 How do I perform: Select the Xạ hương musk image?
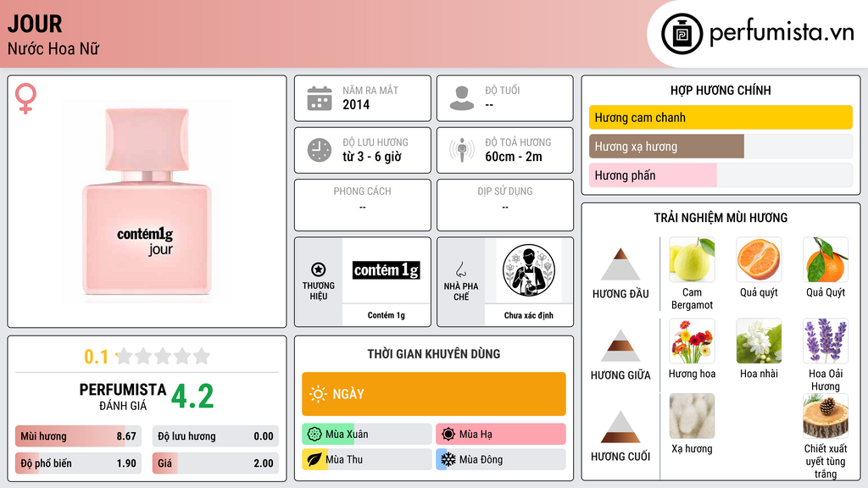(x=692, y=416)
